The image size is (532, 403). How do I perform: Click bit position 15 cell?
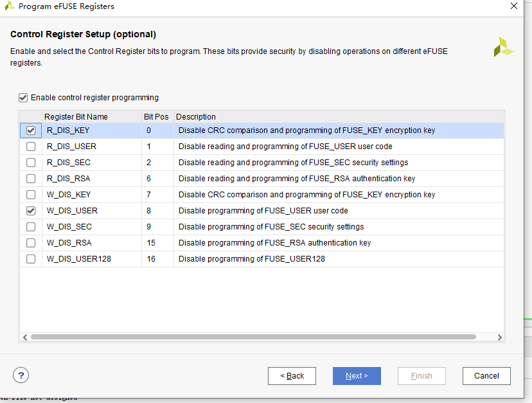pyautogui.click(x=157, y=243)
